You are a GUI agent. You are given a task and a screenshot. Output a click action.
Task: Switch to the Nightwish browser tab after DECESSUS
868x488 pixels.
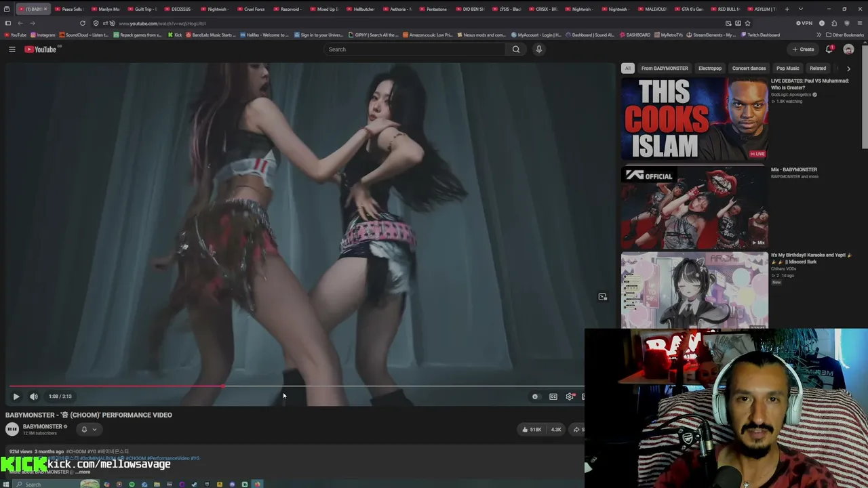[214, 9]
